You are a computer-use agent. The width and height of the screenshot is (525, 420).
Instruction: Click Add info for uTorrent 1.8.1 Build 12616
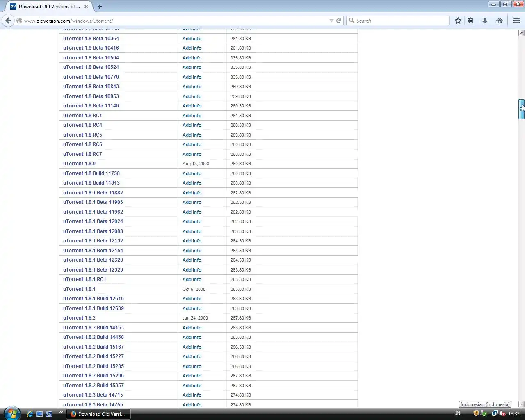pyautogui.click(x=192, y=299)
